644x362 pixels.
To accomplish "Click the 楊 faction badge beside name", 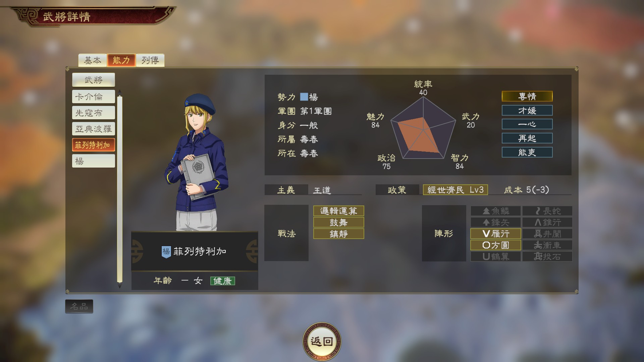I will coord(166,252).
